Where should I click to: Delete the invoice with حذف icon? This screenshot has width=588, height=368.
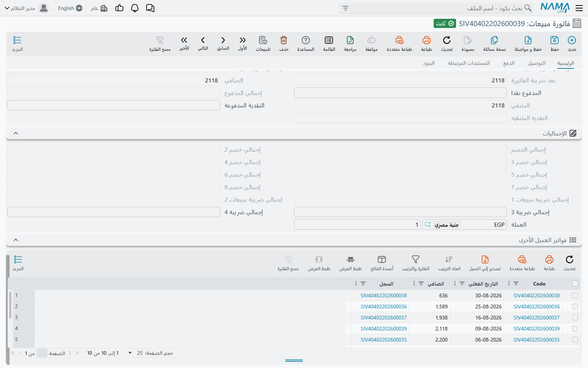pyautogui.click(x=284, y=40)
